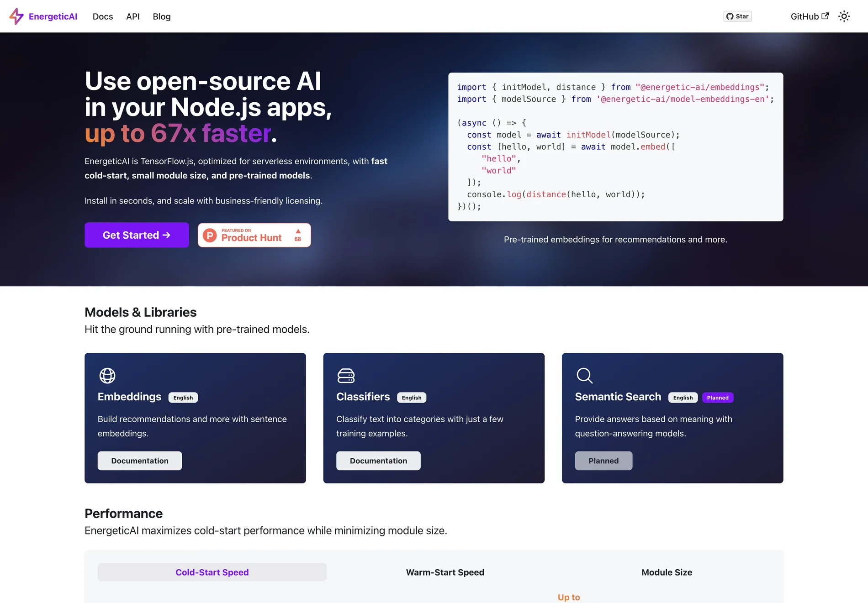Screen dimensions: 868x603
Task: Click the Semantic Search card title
Action: point(618,397)
